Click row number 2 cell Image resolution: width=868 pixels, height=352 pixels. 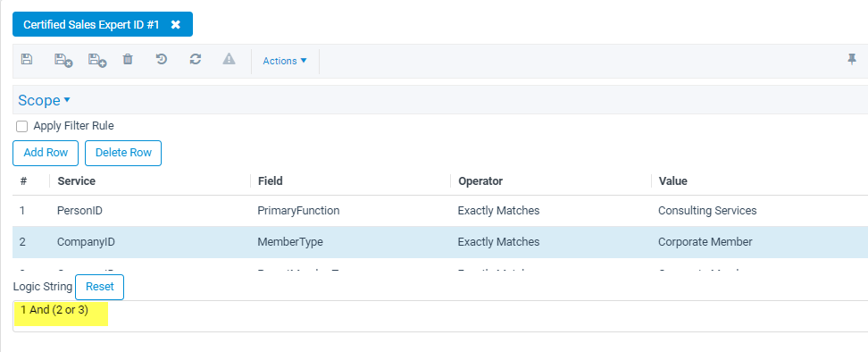pos(22,242)
